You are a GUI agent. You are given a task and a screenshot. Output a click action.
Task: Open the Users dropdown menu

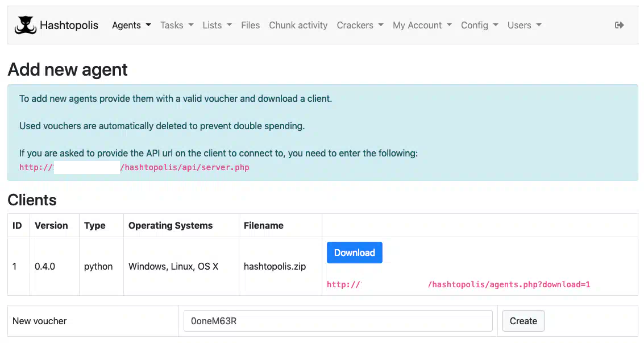pyautogui.click(x=524, y=25)
